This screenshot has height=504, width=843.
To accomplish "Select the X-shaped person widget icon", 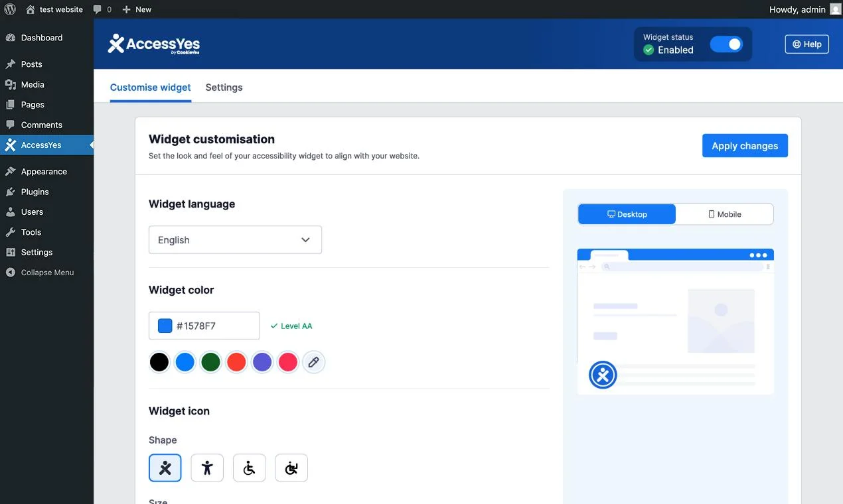I will click(x=165, y=468).
